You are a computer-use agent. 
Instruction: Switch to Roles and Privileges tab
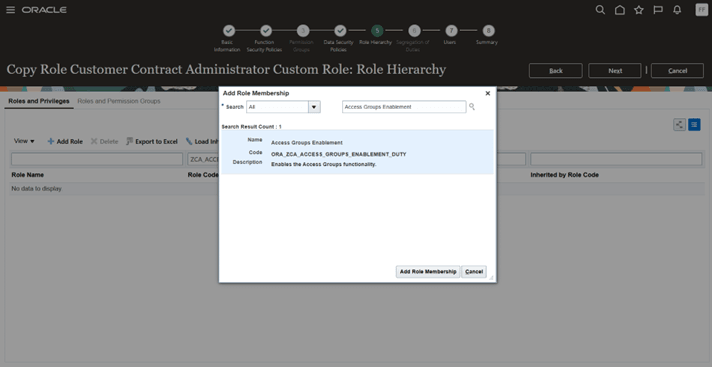pyautogui.click(x=39, y=101)
